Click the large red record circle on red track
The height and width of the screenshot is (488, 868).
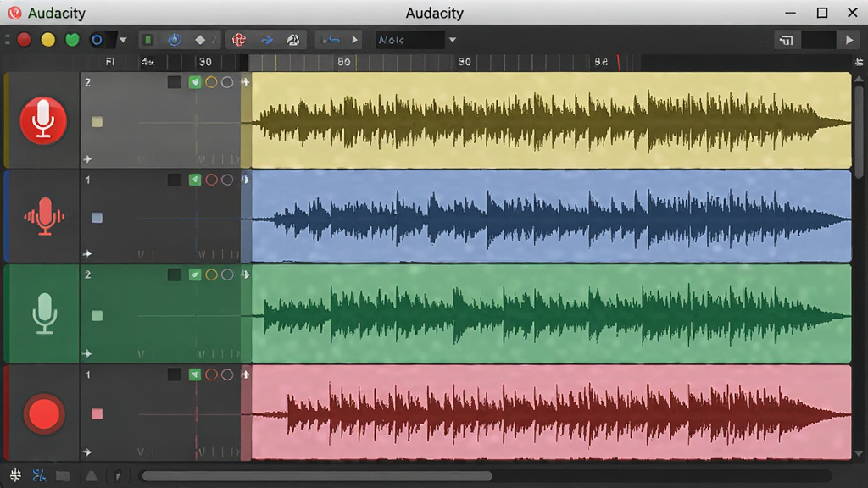[44, 413]
